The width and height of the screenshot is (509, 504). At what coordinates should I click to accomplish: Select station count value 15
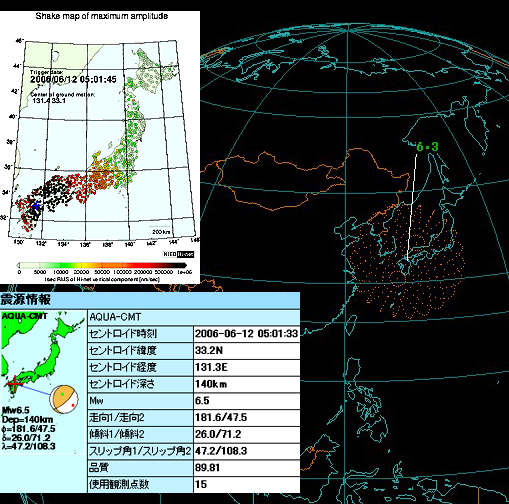click(246, 484)
